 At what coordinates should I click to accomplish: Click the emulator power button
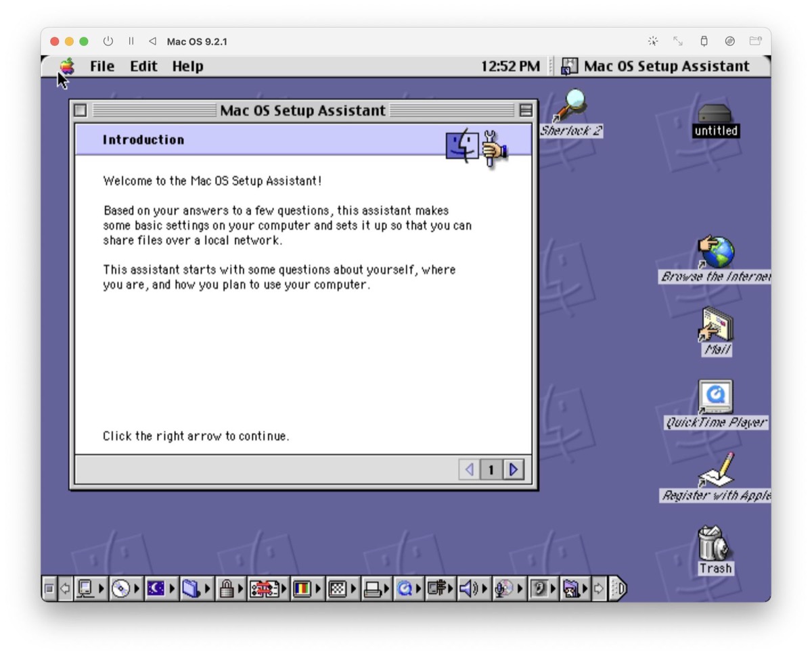pyautogui.click(x=108, y=41)
